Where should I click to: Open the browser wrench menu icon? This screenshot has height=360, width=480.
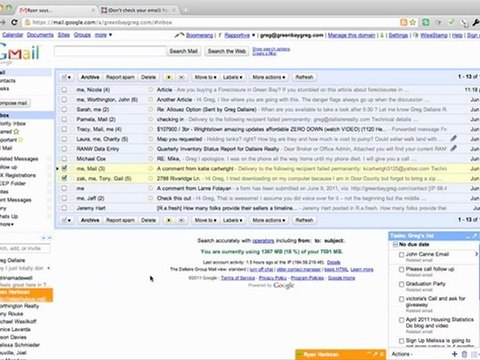pos(476,23)
